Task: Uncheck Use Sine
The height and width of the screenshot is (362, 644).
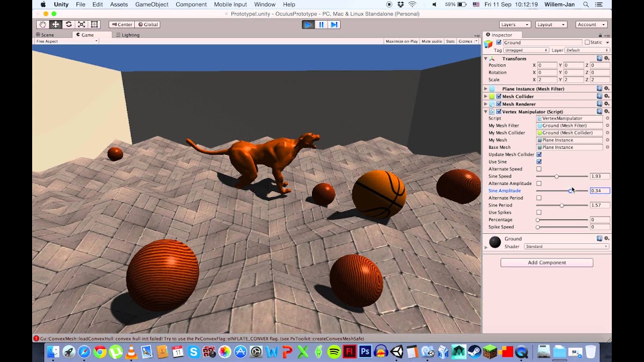Action: point(539,162)
